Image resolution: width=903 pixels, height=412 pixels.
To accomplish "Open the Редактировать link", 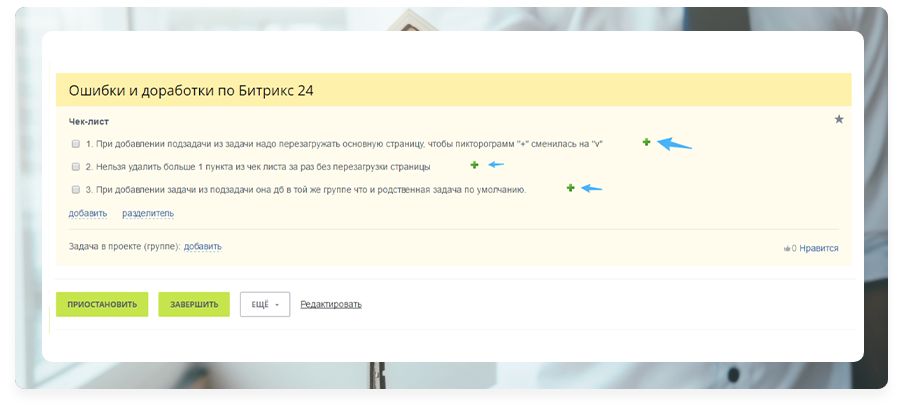I will [331, 304].
